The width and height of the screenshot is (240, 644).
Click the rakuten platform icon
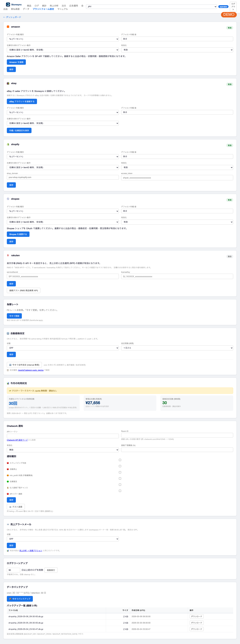8,256
